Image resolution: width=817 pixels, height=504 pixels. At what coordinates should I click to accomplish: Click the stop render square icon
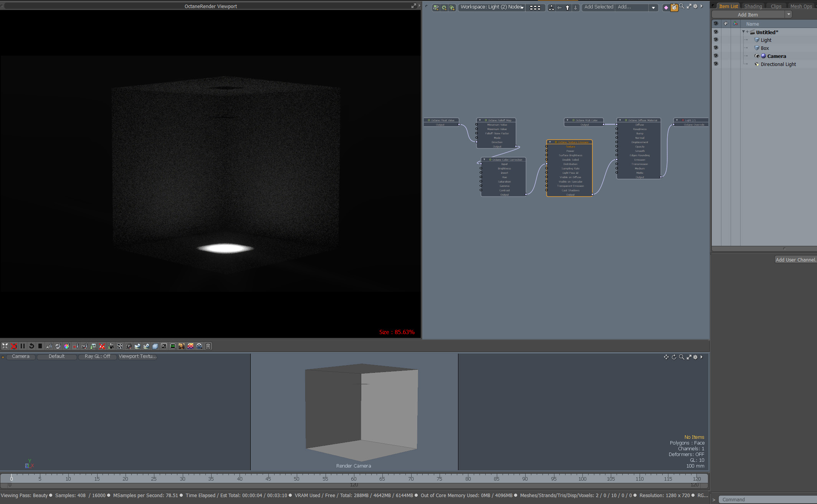tap(40, 346)
